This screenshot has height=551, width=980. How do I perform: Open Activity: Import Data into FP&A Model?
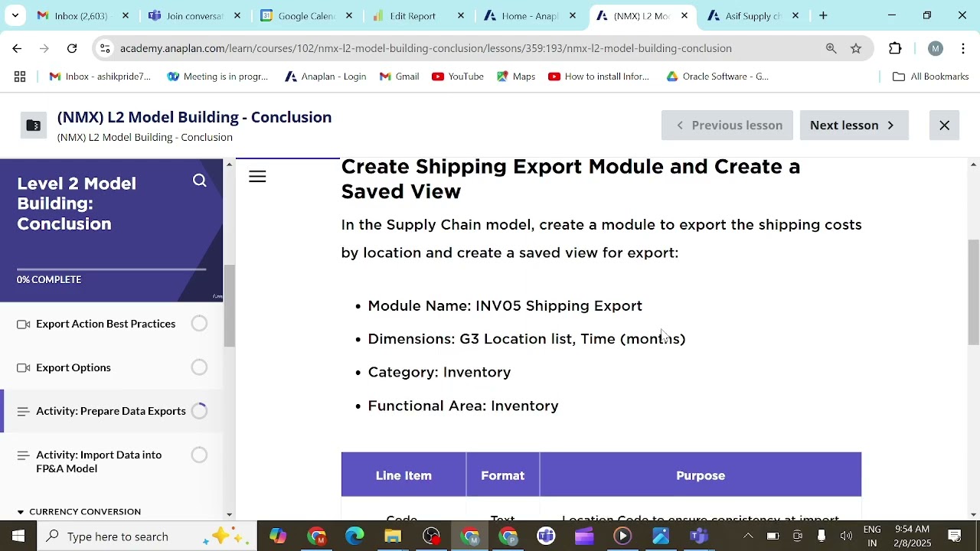click(99, 461)
